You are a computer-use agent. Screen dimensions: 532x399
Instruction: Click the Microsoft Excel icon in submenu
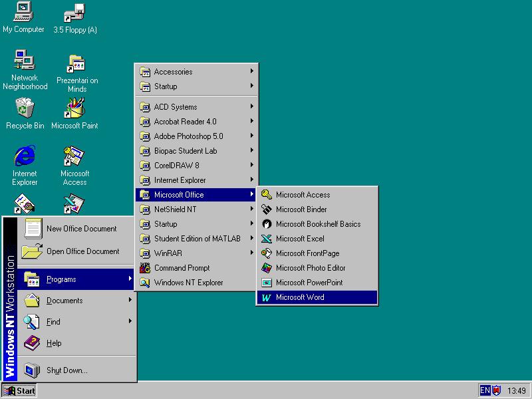(267, 239)
